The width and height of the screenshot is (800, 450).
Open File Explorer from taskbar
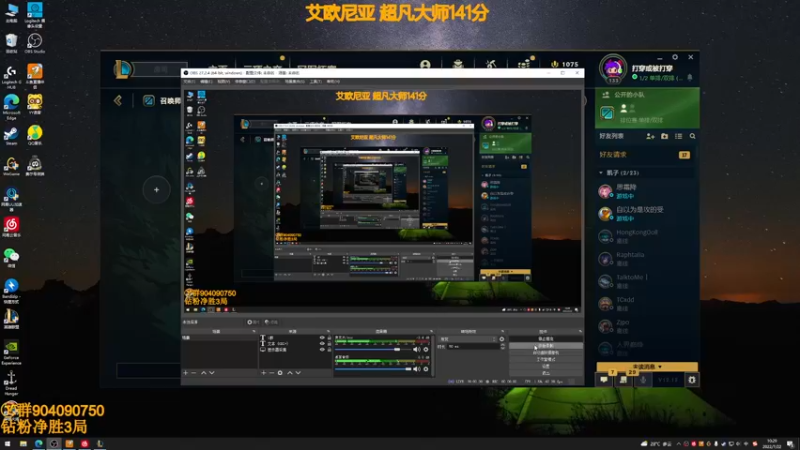point(23,444)
